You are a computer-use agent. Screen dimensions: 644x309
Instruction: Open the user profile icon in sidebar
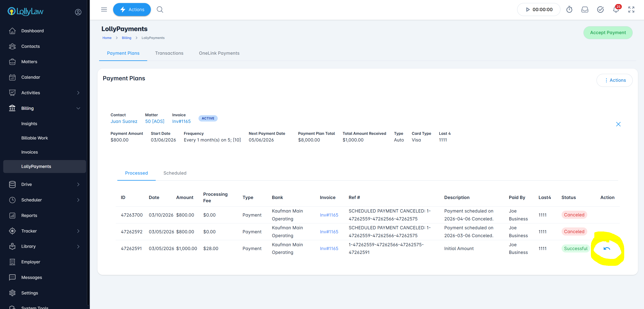(78, 12)
